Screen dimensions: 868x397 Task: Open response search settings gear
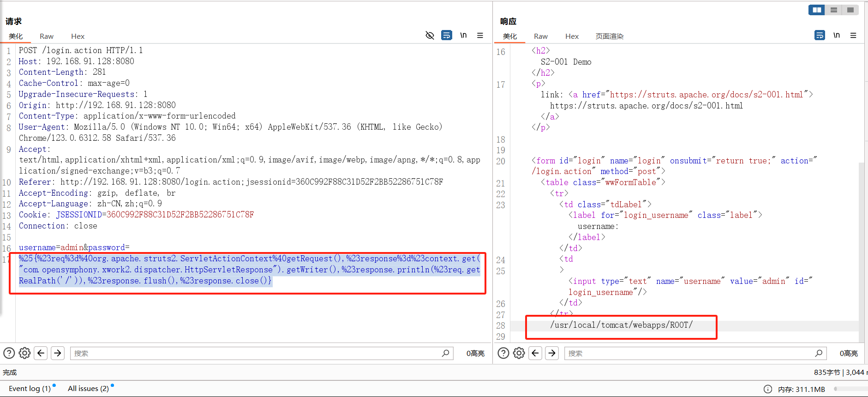click(x=519, y=353)
